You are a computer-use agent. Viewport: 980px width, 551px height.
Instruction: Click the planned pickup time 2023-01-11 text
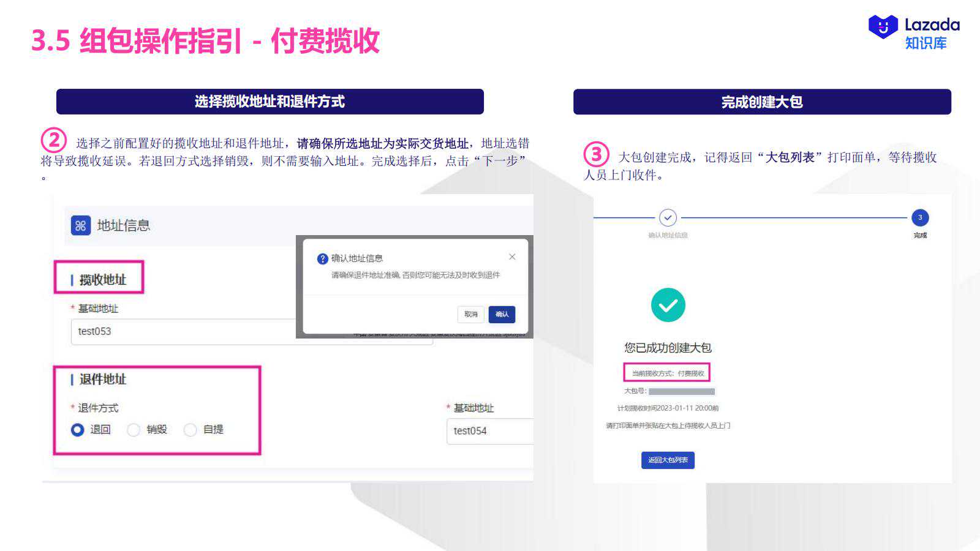(668, 408)
